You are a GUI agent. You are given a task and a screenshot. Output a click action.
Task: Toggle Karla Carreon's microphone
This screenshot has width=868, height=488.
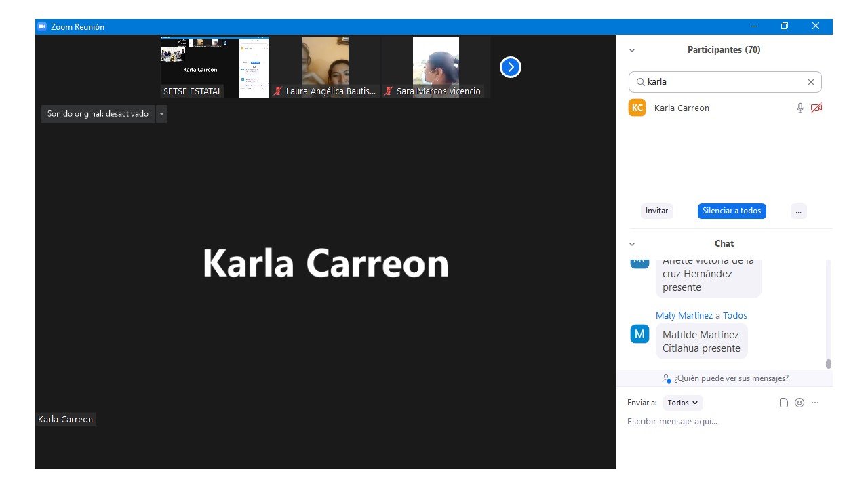click(800, 108)
